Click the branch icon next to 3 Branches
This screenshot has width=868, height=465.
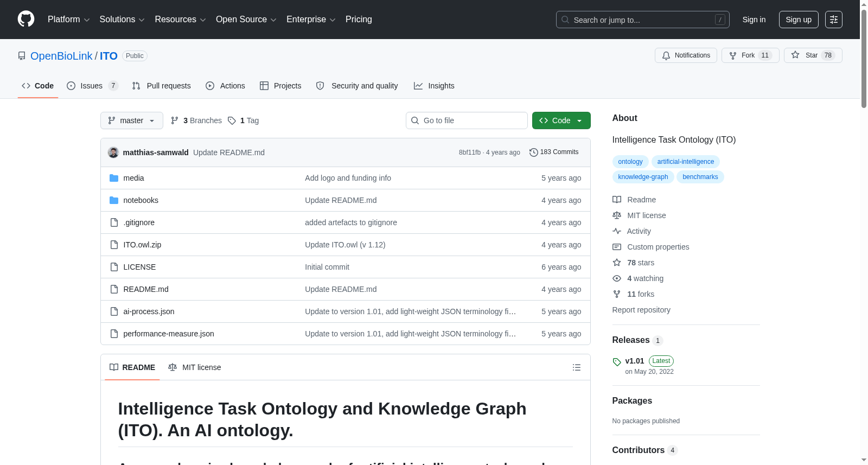point(175,120)
